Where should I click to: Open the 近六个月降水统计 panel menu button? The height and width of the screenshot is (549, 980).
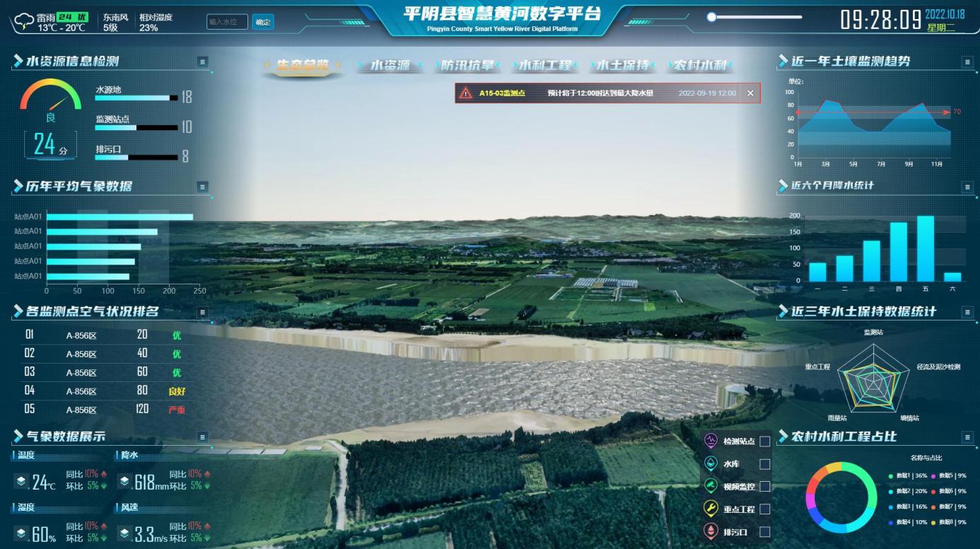pos(968,187)
